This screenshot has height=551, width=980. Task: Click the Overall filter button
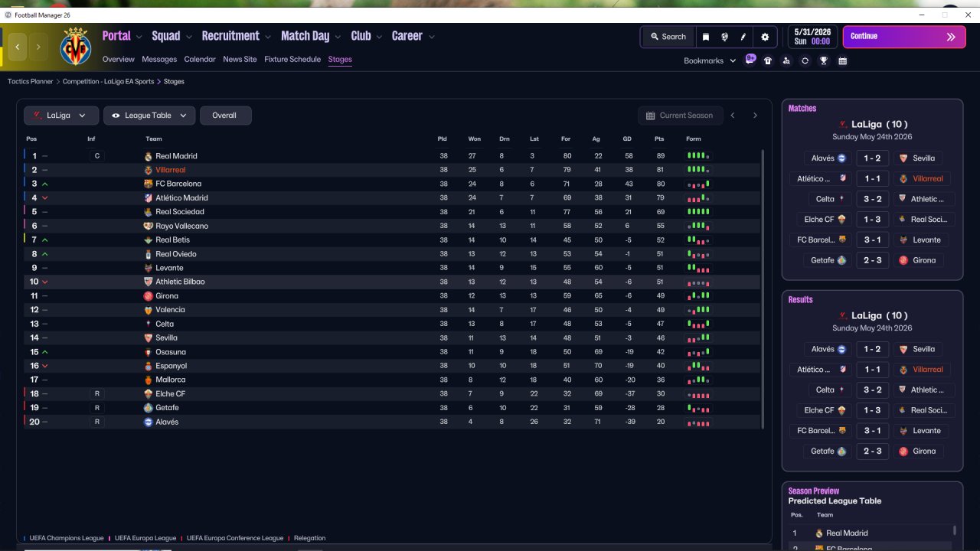click(226, 116)
